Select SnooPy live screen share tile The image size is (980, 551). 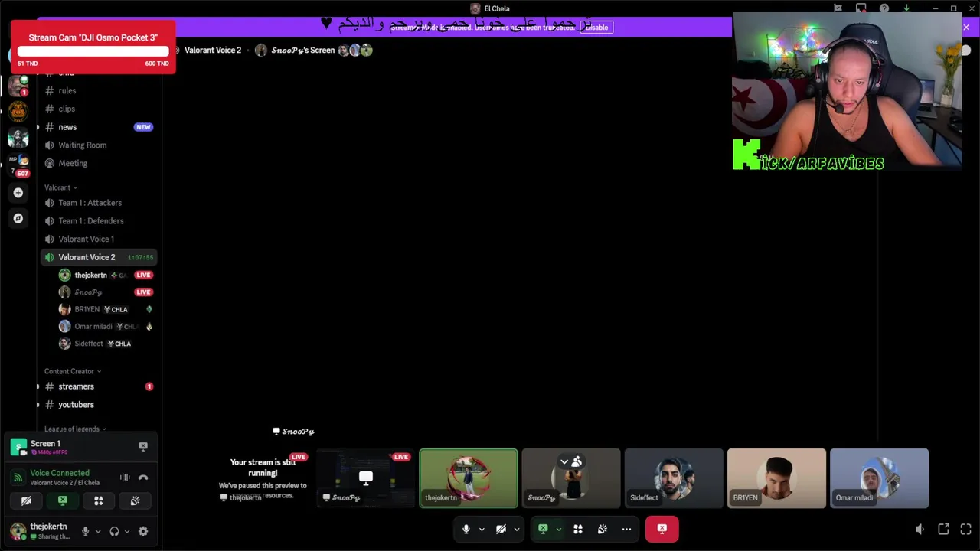click(x=366, y=478)
